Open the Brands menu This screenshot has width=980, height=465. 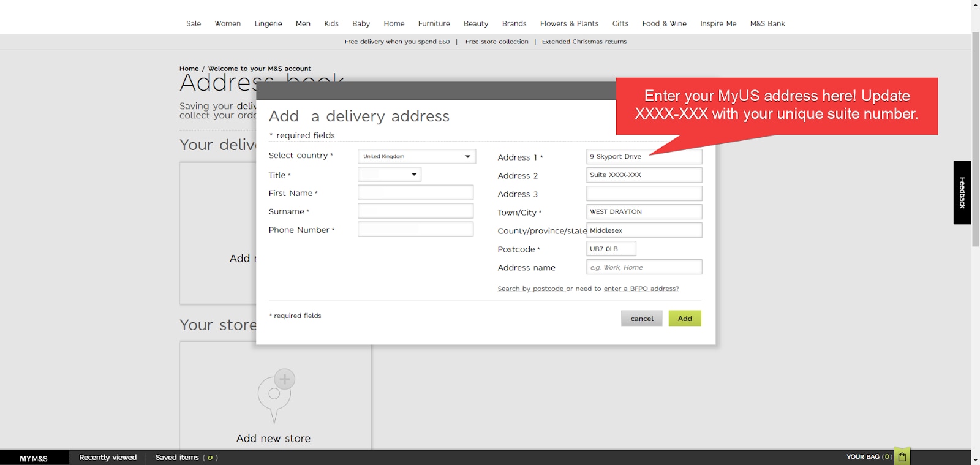[514, 23]
